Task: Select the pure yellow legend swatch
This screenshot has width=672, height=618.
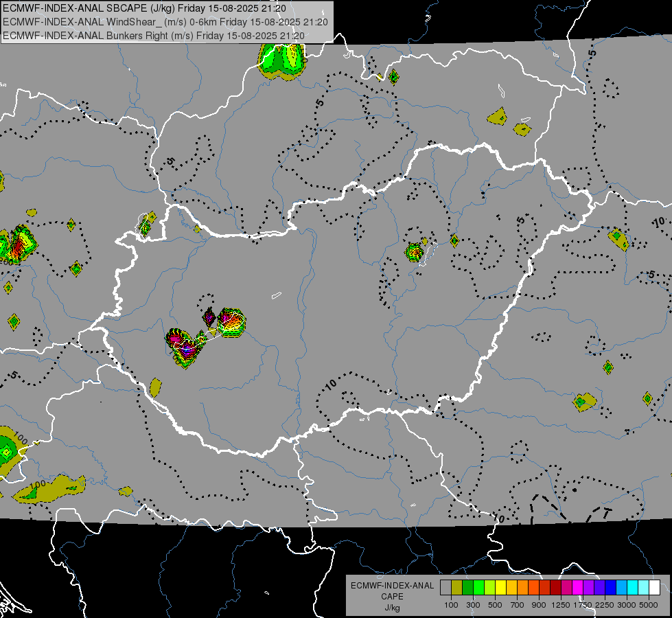Action: click(501, 587)
